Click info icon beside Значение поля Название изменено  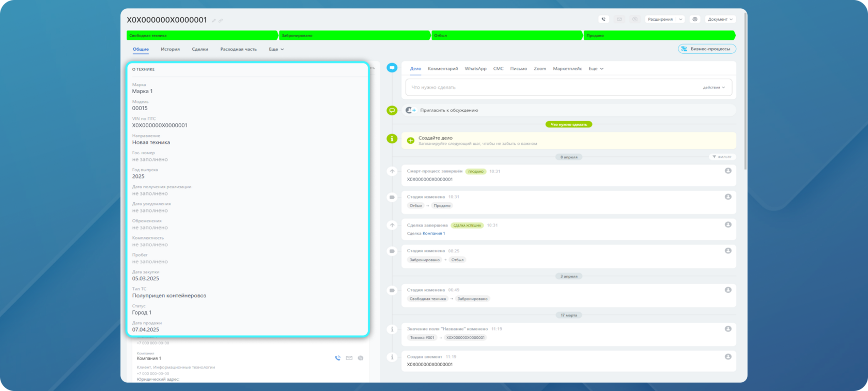click(x=392, y=329)
